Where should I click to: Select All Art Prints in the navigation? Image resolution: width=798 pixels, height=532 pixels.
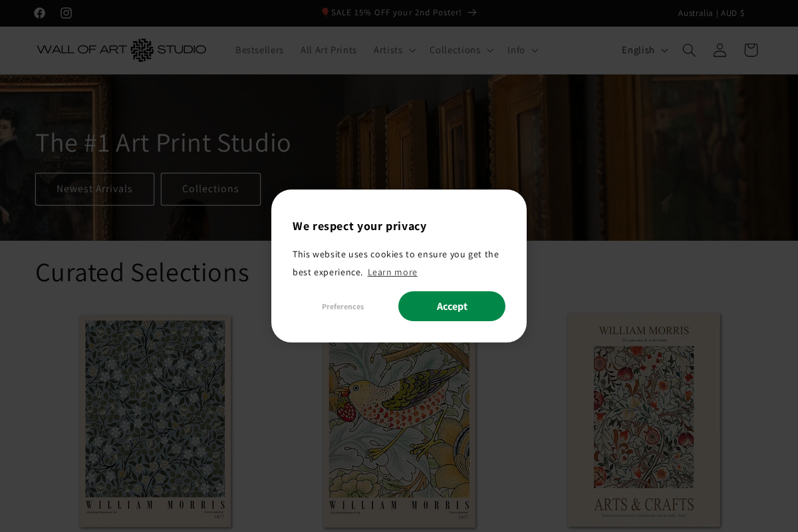coord(329,50)
